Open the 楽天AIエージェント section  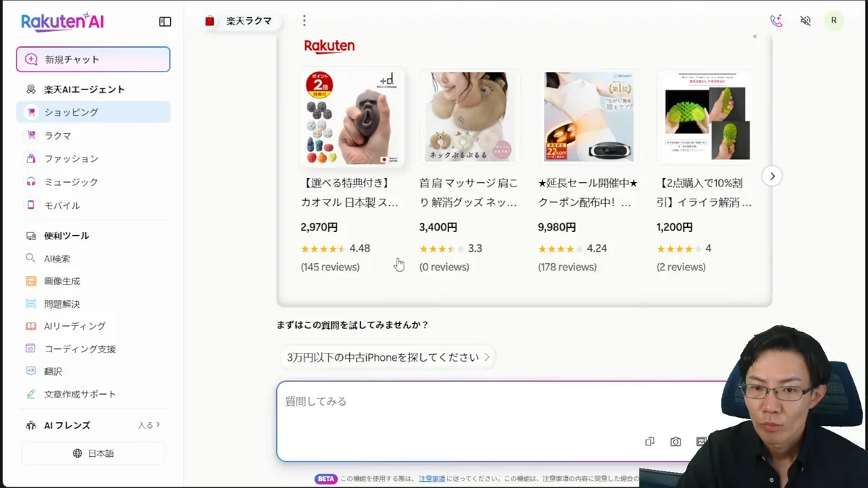[85, 90]
